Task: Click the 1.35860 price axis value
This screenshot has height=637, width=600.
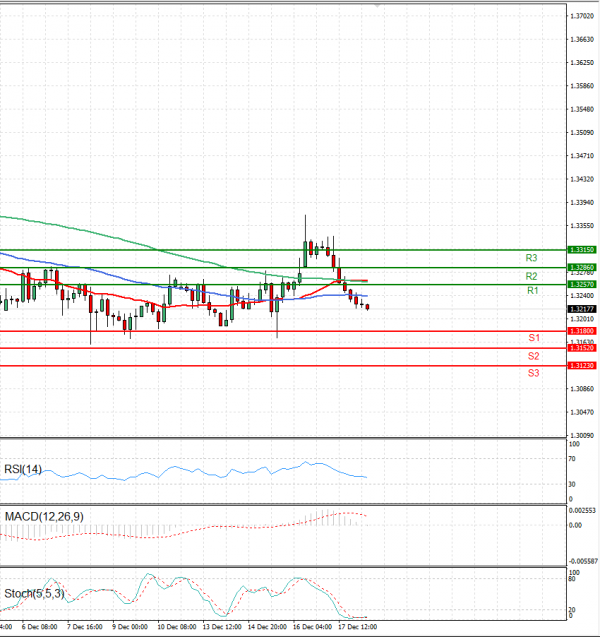Action: coord(582,86)
